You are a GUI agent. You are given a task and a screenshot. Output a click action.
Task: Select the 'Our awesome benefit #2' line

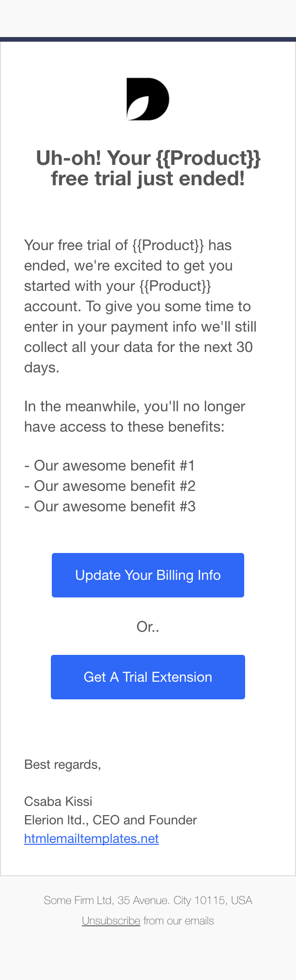coord(110,486)
